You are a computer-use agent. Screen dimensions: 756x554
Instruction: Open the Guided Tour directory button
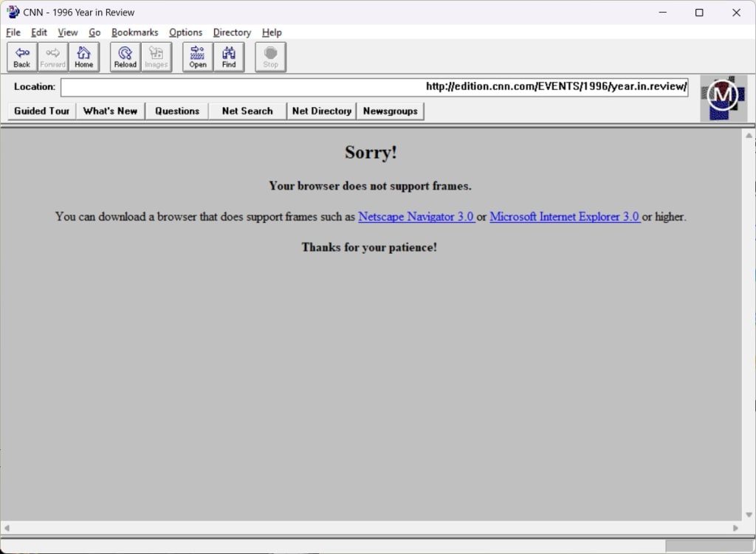[x=41, y=111]
